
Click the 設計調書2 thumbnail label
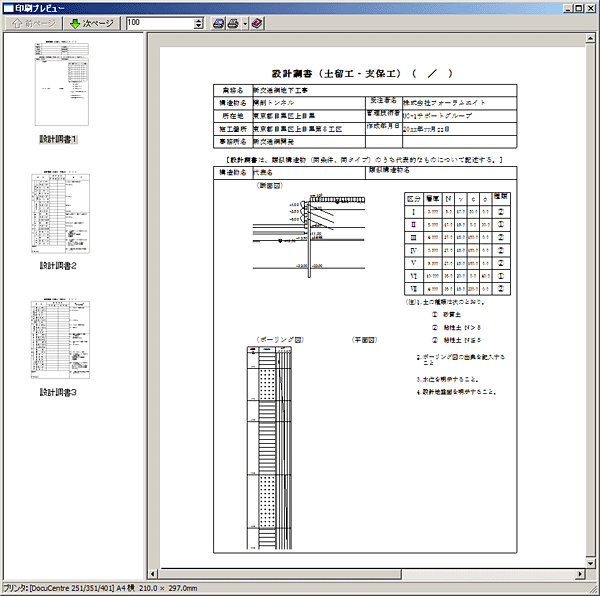58,265
